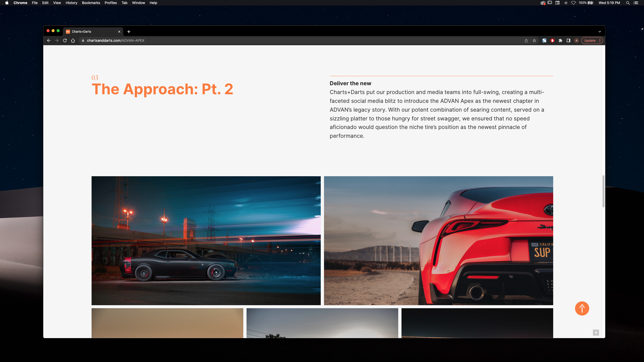The image size is (644, 362).
Task: Open the Extensions puzzle menu
Action: [x=560, y=40]
